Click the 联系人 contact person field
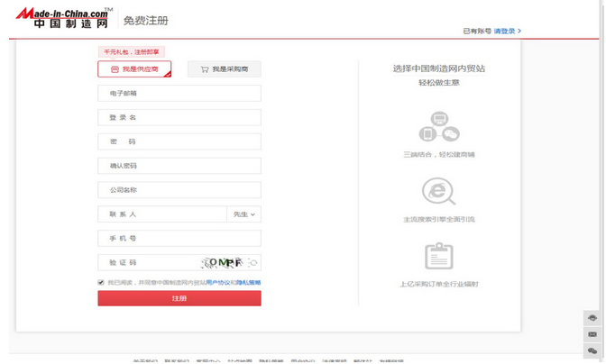Viewport: 606px width, 364px height. (162, 214)
